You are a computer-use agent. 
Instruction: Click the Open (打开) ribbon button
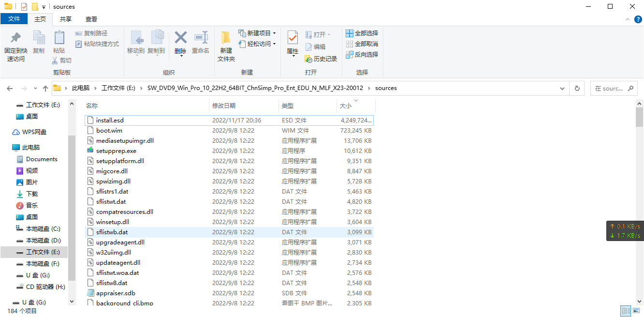point(318,35)
